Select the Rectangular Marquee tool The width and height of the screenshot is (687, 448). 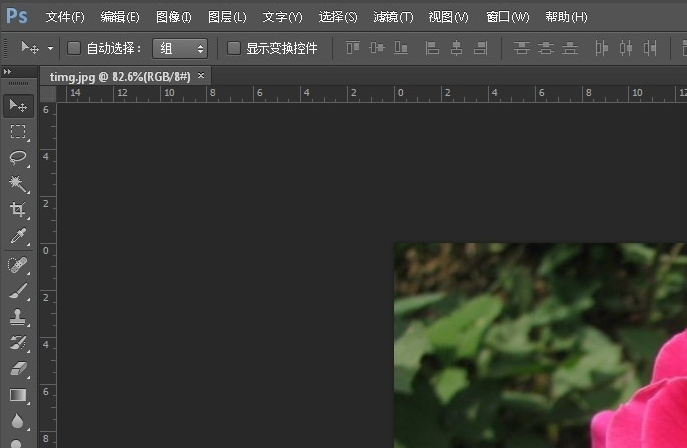(18, 132)
